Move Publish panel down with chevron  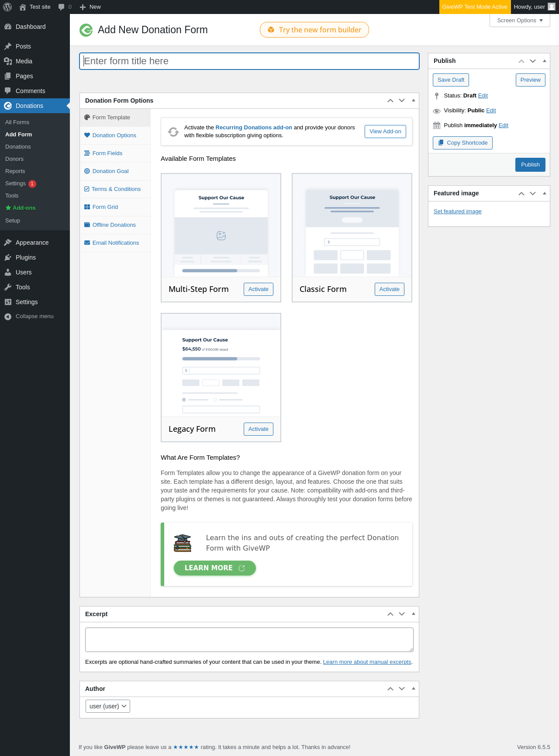click(x=533, y=61)
